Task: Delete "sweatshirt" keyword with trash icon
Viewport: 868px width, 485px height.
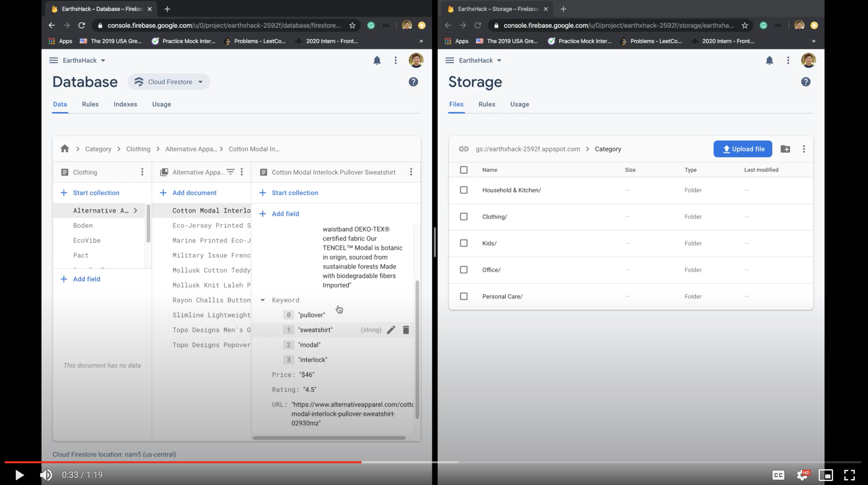Action: [406, 330]
